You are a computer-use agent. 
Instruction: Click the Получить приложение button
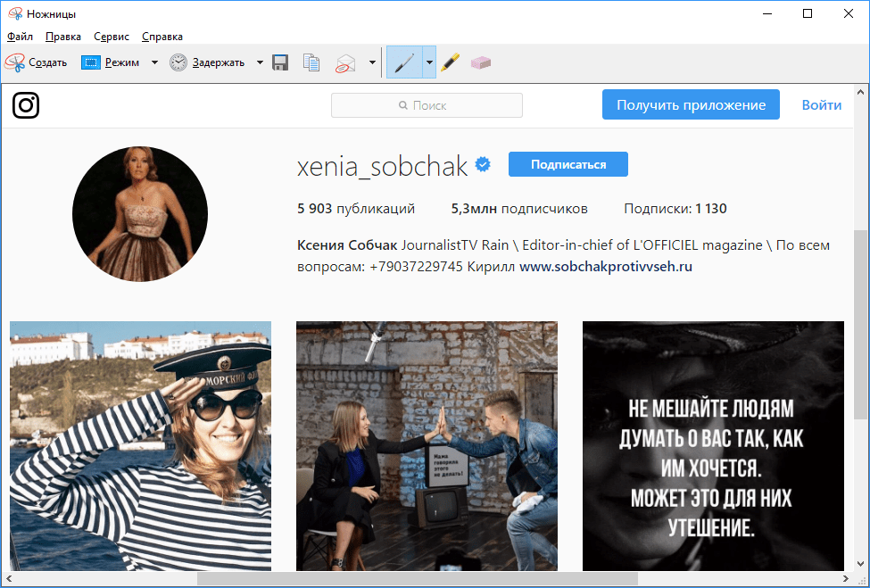pyautogui.click(x=691, y=104)
